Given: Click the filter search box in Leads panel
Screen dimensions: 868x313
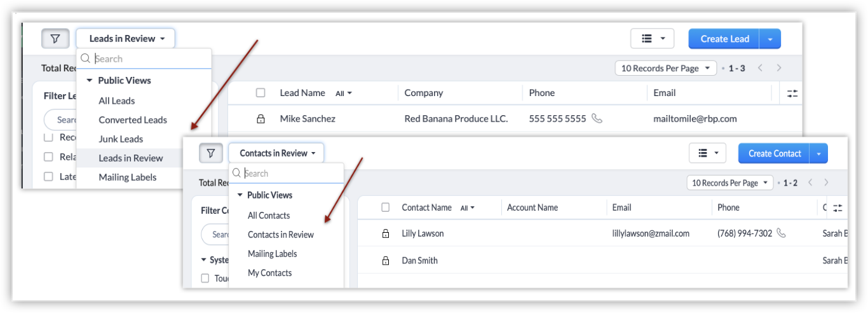Looking at the screenshot, I should (60, 120).
